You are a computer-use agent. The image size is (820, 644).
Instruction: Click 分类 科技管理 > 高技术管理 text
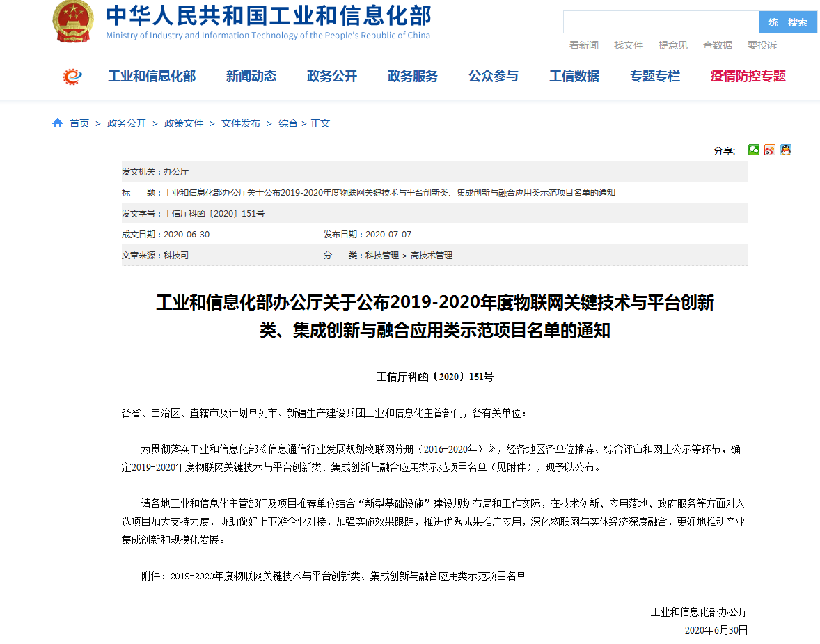[x=388, y=256]
